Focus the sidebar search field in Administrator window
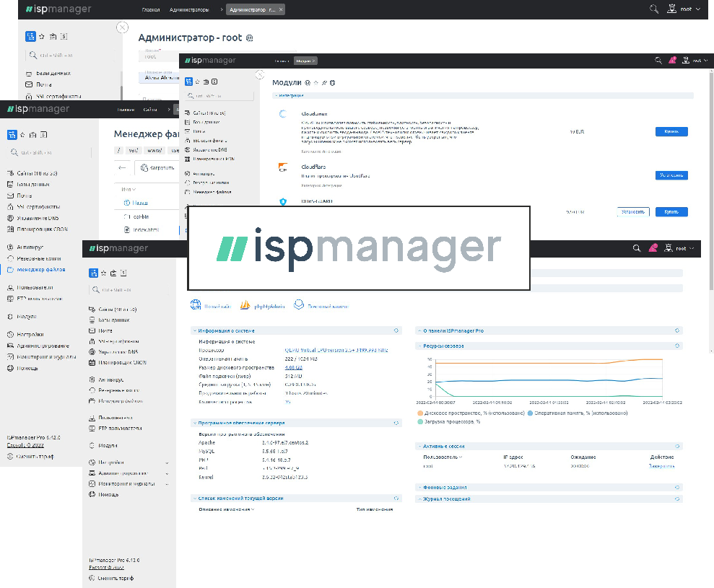 tap(70, 55)
